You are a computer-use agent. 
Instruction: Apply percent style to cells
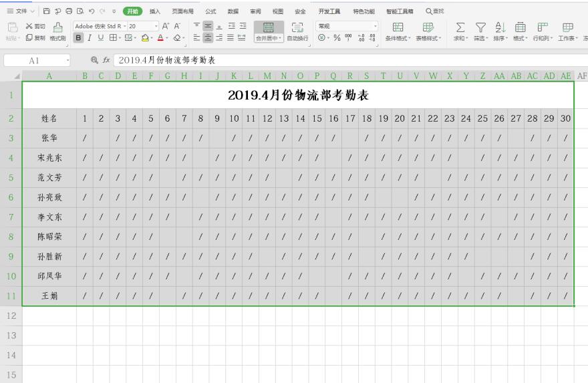coord(337,37)
